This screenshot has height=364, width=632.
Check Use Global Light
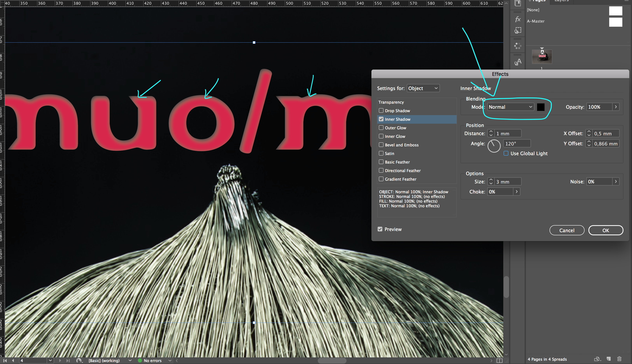506,153
